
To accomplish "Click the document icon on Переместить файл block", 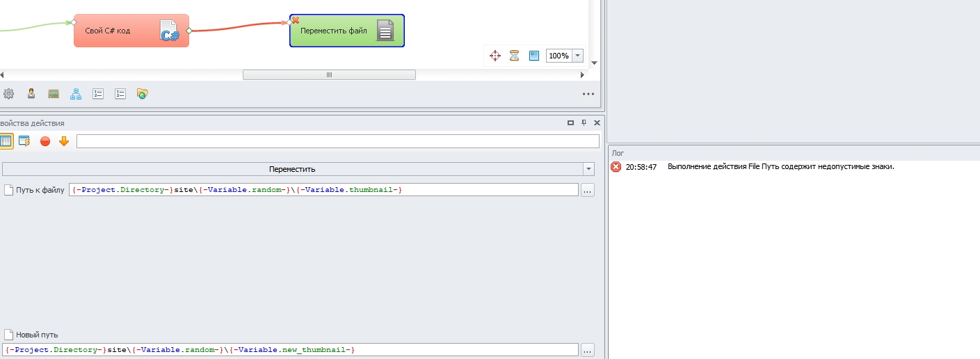I will pos(386,31).
